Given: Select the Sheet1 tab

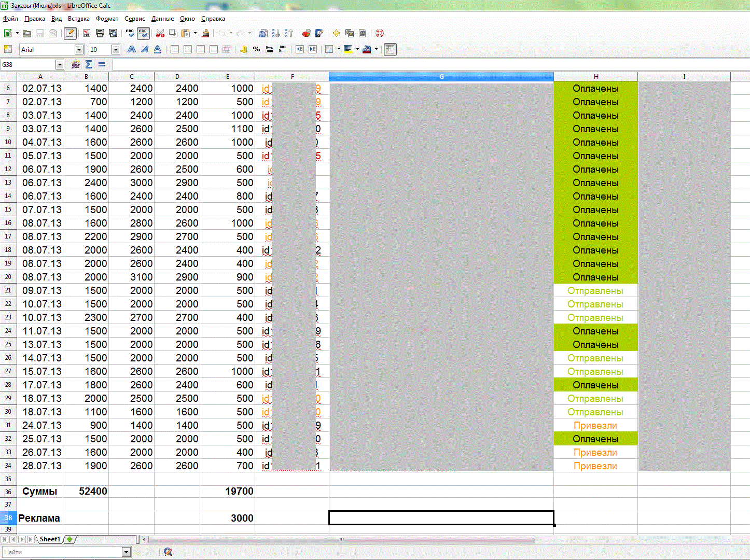Looking at the screenshot, I should tap(50, 539).
